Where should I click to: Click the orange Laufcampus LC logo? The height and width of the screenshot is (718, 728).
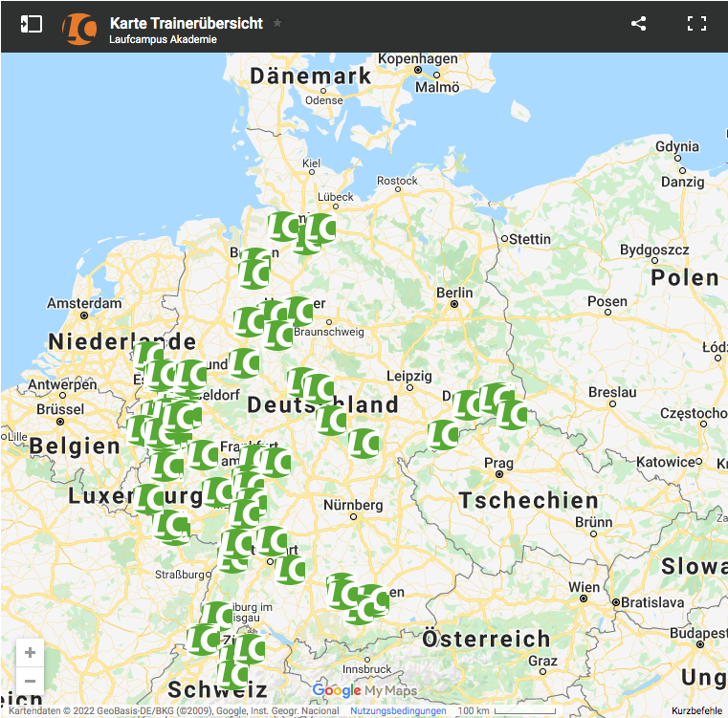pos(79,30)
